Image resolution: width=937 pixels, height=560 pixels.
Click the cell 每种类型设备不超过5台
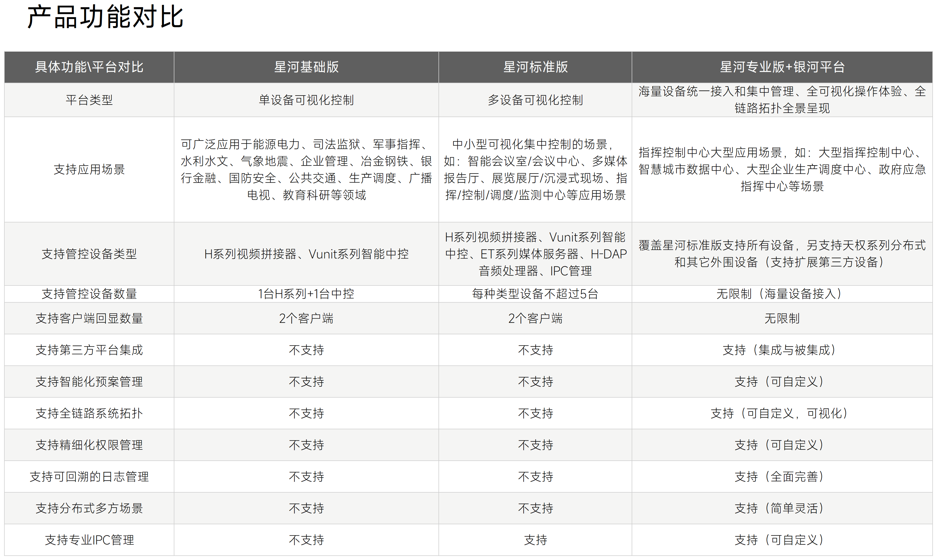[x=535, y=294]
